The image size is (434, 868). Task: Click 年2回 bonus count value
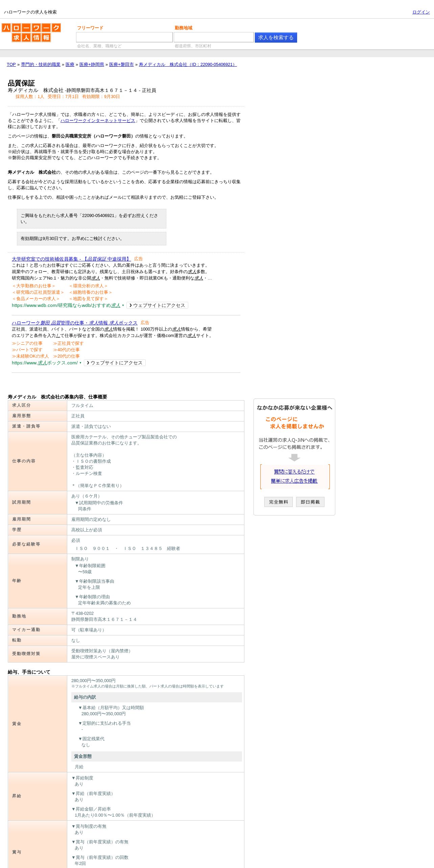pyautogui.click(x=80, y=863)
